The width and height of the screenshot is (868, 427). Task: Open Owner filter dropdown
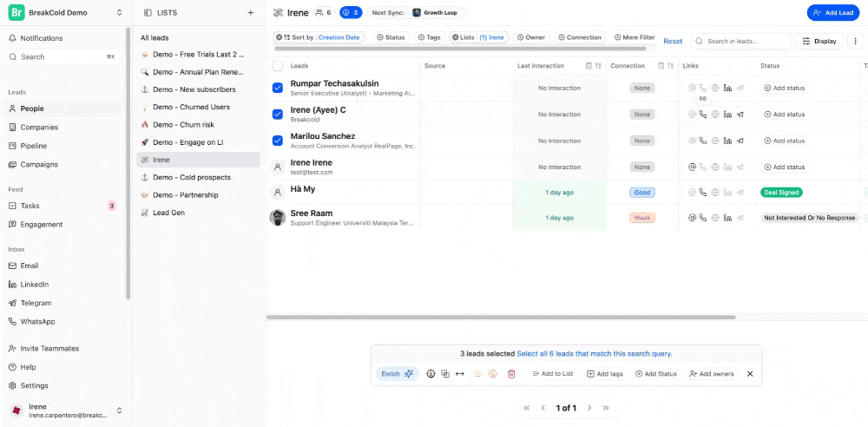tap(531, 37)
